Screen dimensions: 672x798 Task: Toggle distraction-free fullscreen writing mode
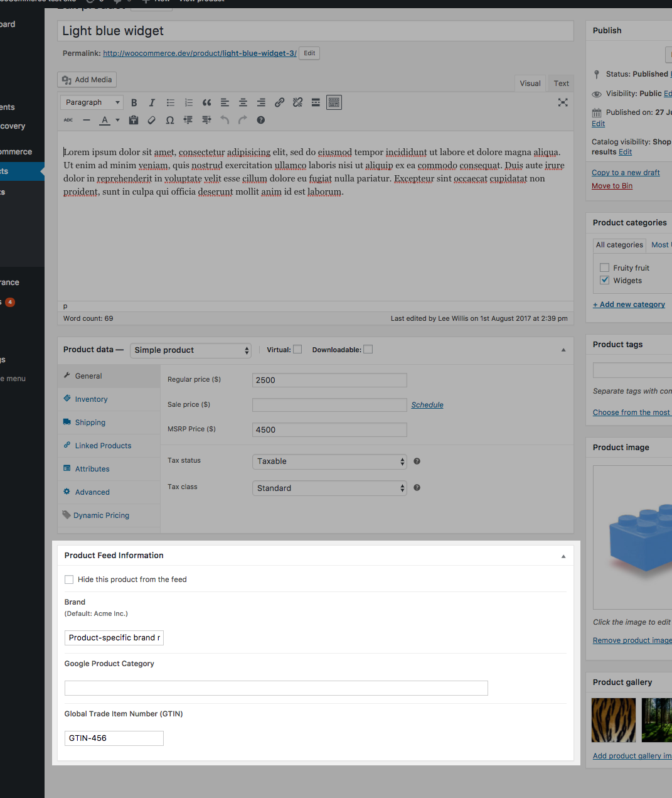click(563, 102)
